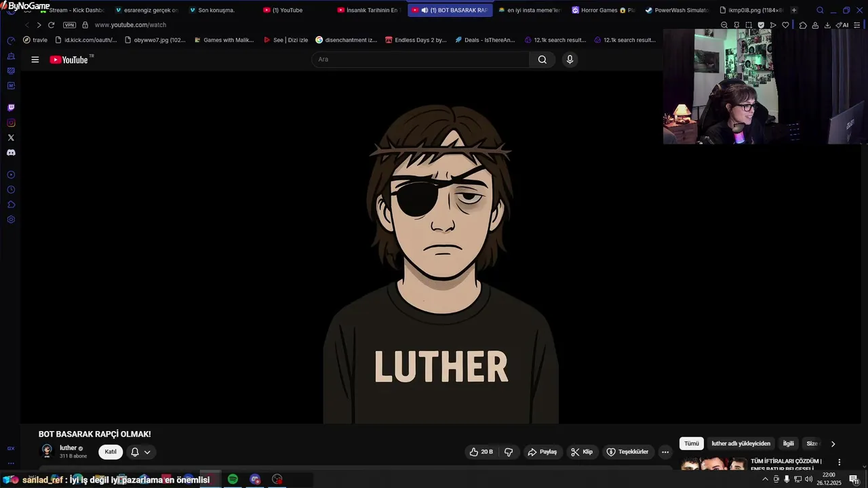Screen dimensions: 868x488
Task: Open X in the browser sidebar
Action: click(11, 138)
